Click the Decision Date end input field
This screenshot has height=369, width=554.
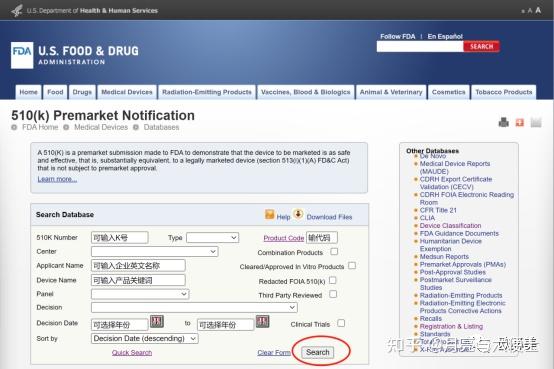(x=225, y=324)
